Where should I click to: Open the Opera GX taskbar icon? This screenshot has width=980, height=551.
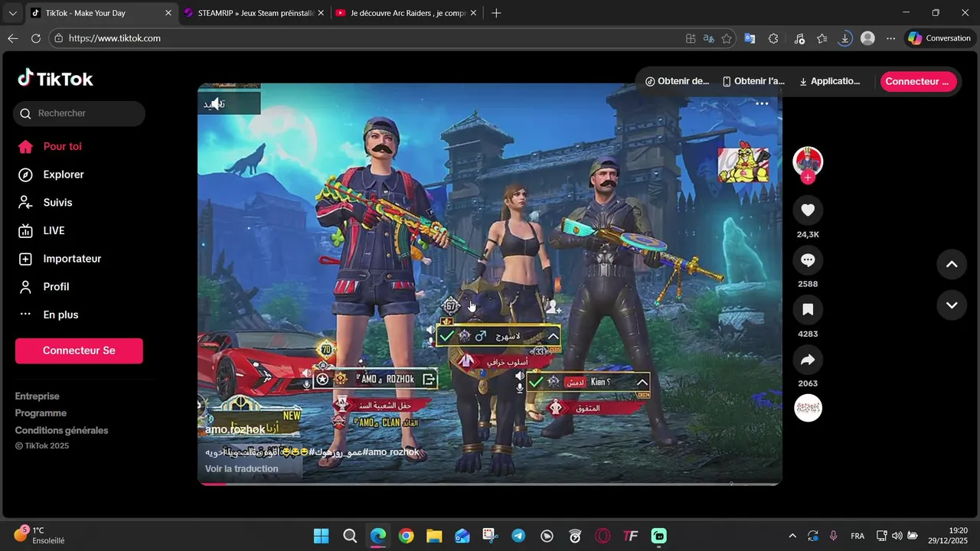coord(603,536)
